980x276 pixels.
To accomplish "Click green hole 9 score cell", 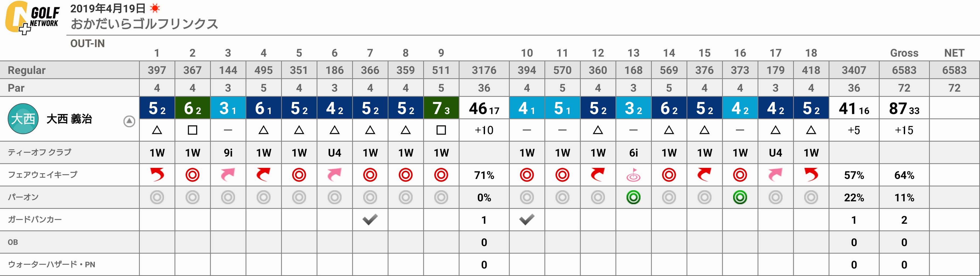I will pos(441,109).
